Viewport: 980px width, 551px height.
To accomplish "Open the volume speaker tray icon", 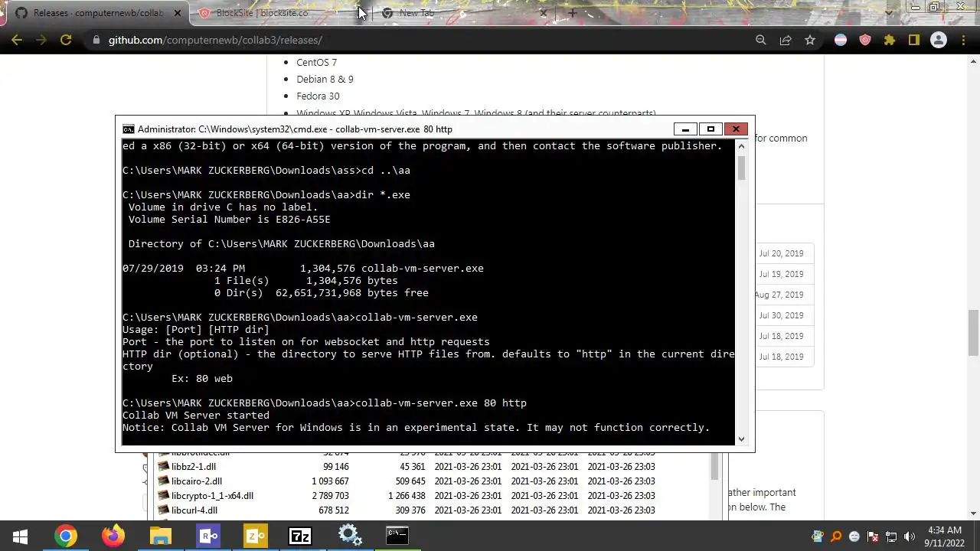I will click(910, 536).
